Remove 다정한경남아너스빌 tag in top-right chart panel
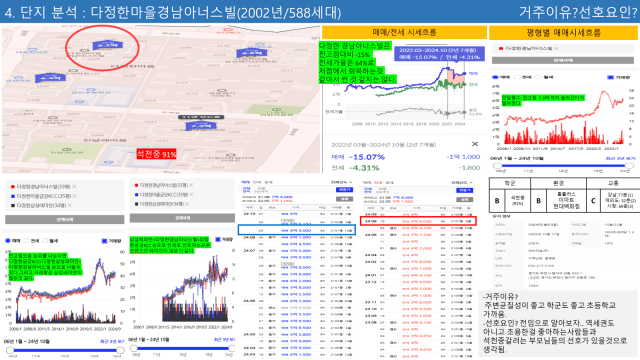This screenshot has height=360, width=640. coord(556,48)
